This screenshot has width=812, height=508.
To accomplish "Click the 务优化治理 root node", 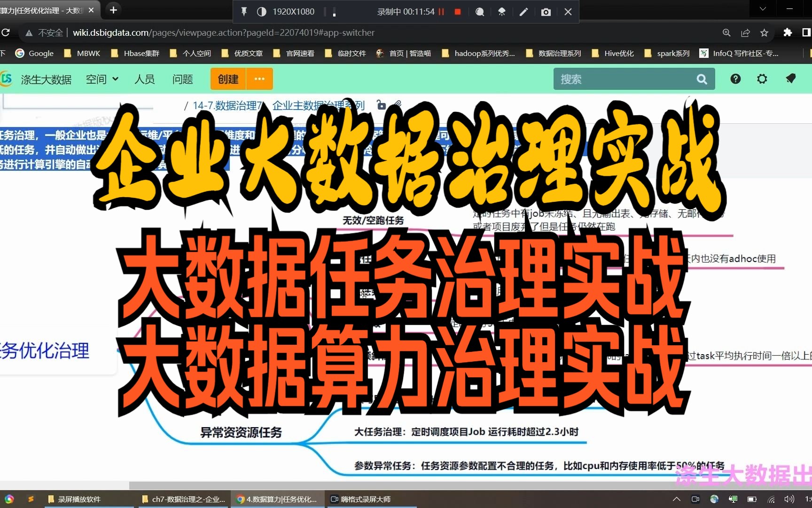I will [x=45, y=351].
